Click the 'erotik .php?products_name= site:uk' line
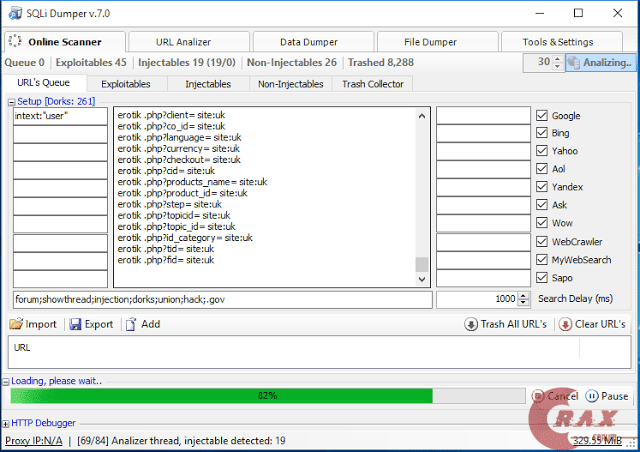This screenshot has height=452, width=640. coord(192,182)
